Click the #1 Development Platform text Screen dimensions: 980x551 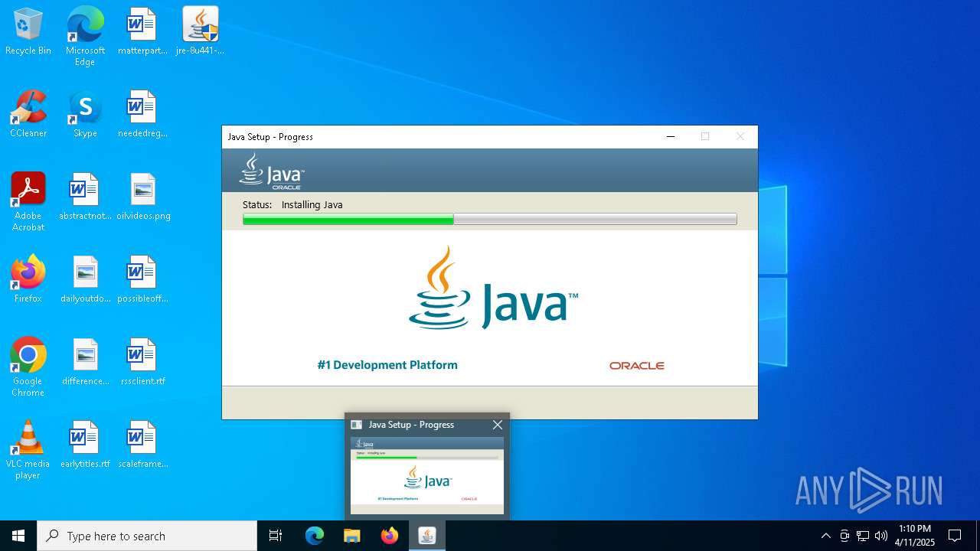pos(387,365)
